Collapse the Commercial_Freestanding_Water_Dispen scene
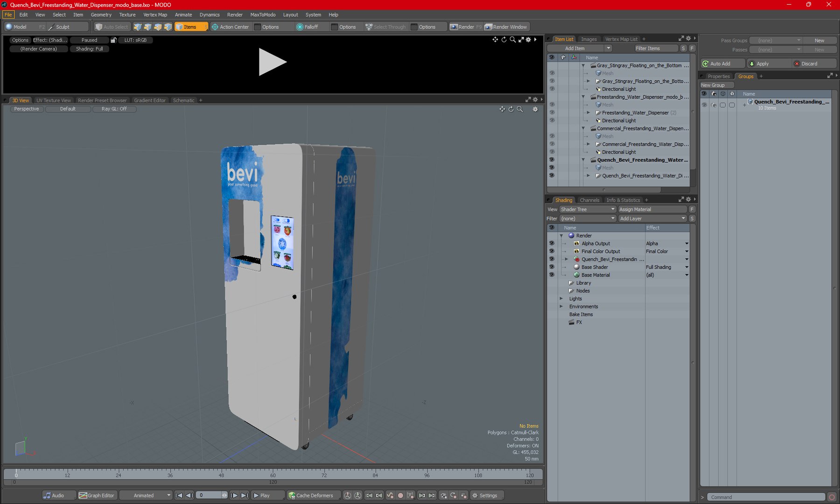Image resolution: width=840 pixels, height=504 pixels. point(583,128)
